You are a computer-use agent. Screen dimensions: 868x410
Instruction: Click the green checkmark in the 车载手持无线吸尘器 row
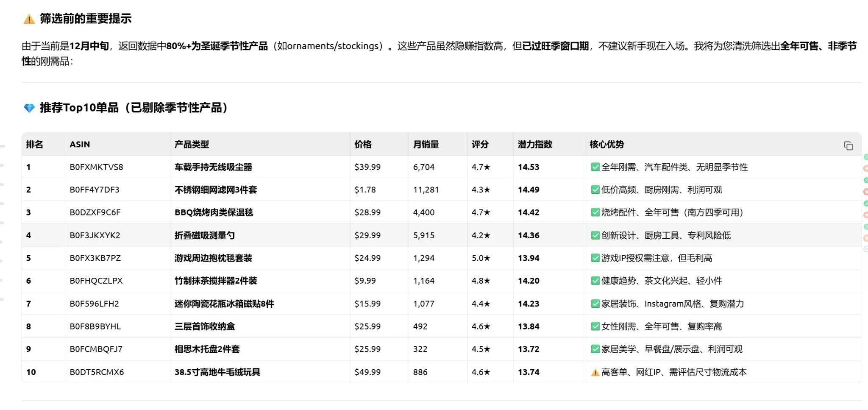595,167
